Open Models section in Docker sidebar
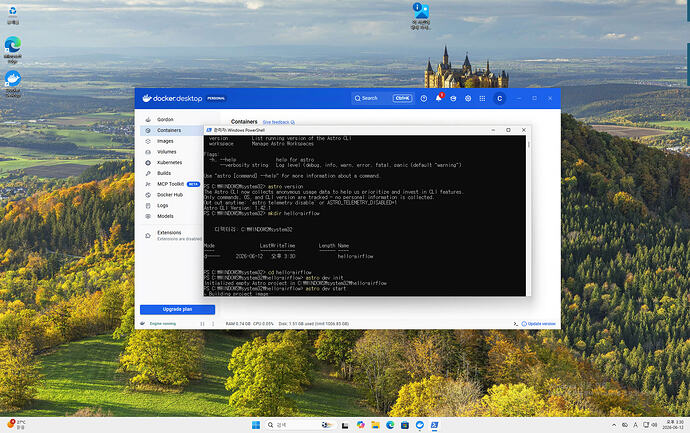This screenshot has width=690, height=433. [x=165, y=216]
